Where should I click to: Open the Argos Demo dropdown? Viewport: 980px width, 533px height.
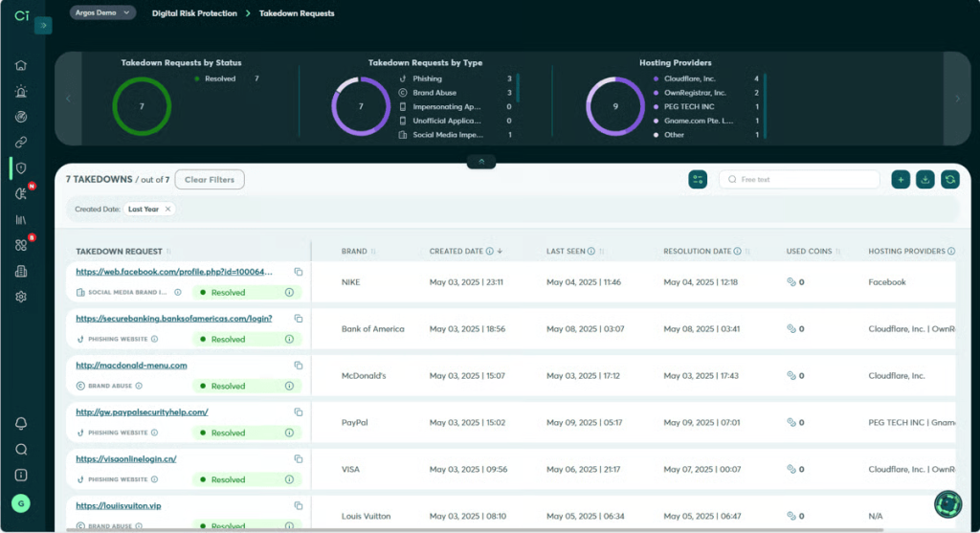(102, 12)
